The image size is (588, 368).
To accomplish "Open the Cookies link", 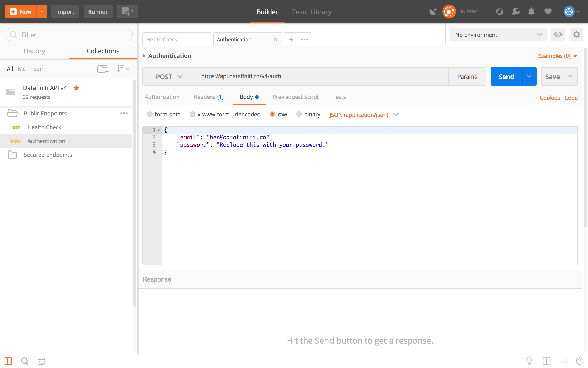I will [x=550, y=98].
